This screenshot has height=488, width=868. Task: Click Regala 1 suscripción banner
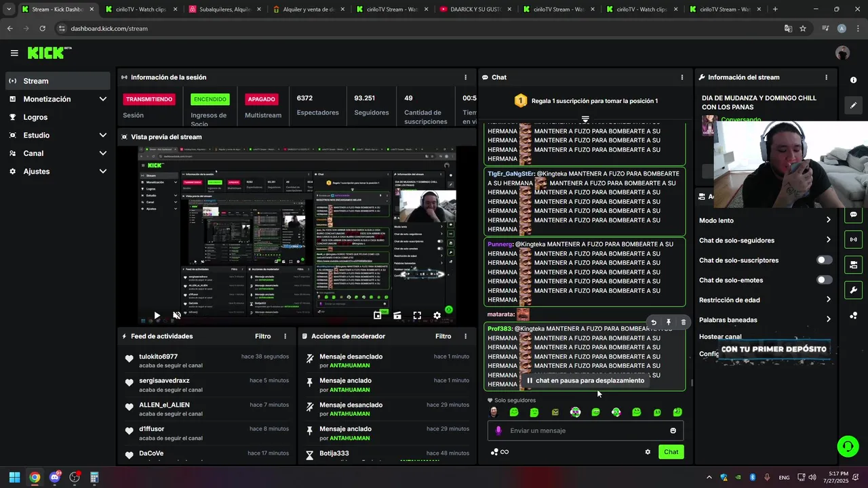[x=586, y=101]
